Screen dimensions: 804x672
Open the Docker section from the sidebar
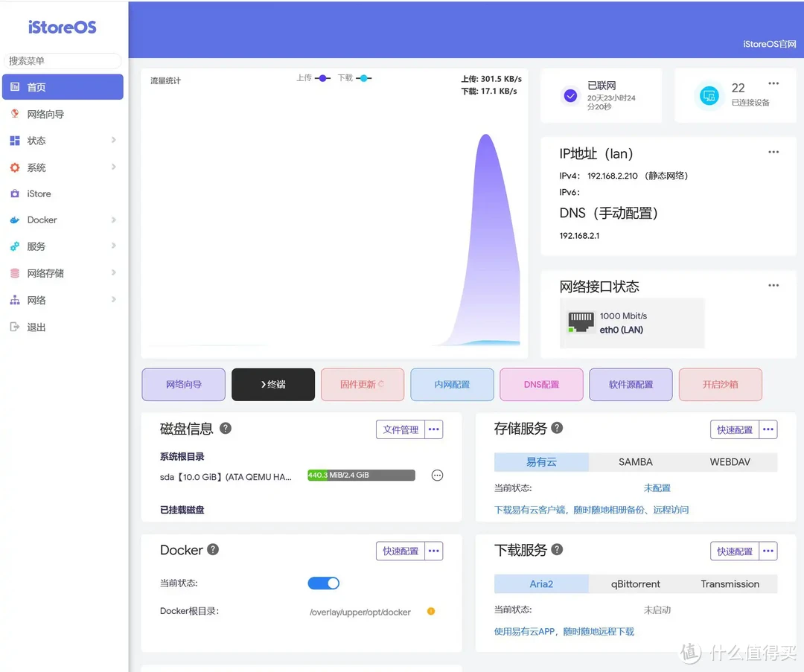[43, 220]
